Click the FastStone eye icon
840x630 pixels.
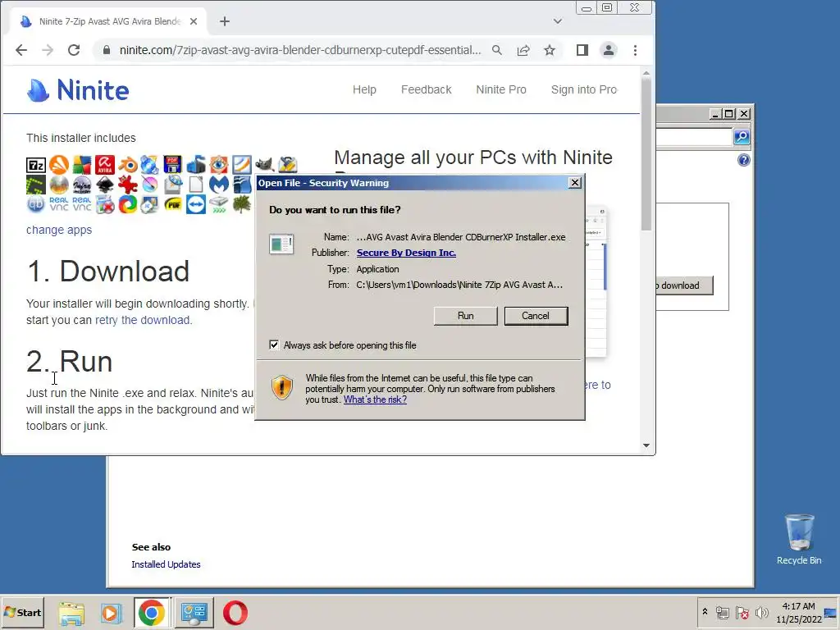pyautogui.click(x=219, y=165)
